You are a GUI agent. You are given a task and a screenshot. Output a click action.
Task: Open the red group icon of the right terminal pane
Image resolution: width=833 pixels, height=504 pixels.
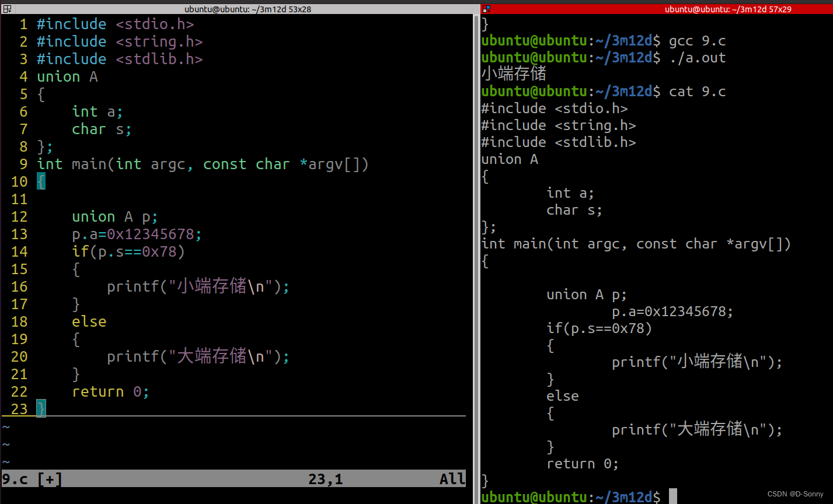[487, 9]
